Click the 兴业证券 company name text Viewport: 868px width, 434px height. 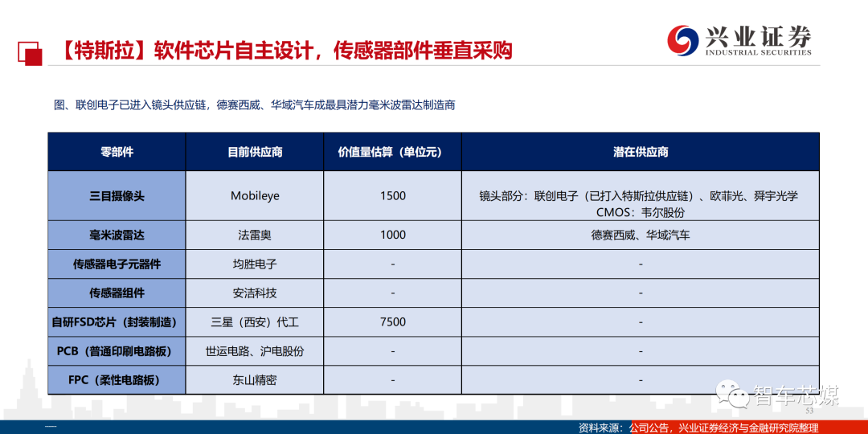pos(759,35)
